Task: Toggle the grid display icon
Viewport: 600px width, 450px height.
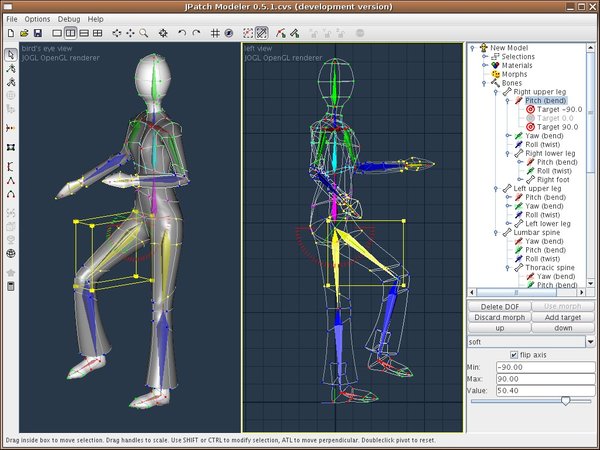Action: (x=215, y=33)
